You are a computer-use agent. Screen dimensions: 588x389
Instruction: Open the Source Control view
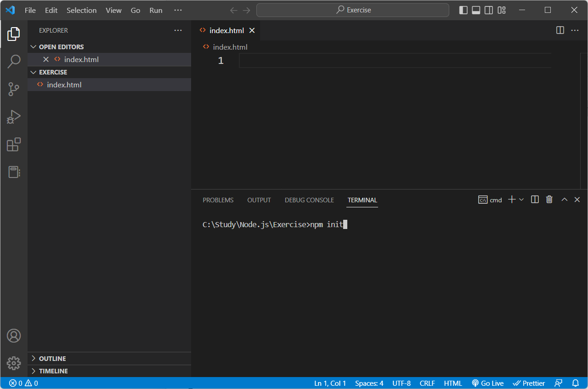(14, 89)
